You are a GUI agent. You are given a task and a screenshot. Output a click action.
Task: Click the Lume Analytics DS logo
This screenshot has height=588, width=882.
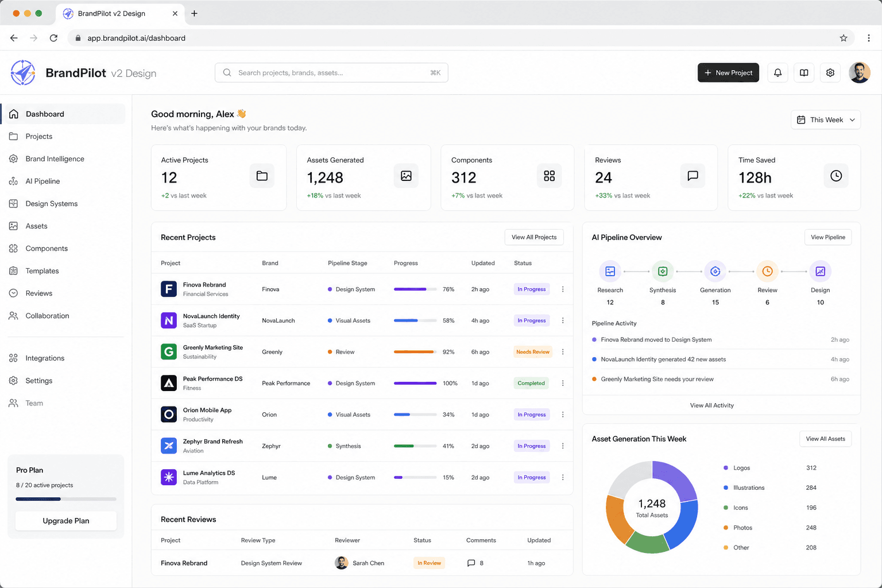click(169, 477)
